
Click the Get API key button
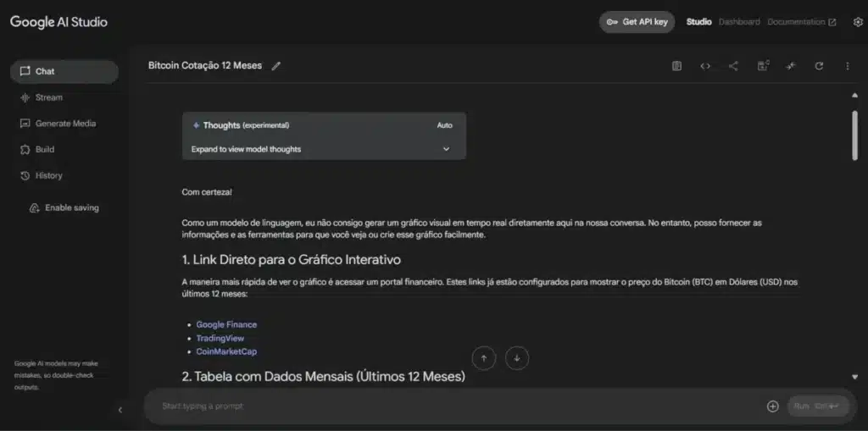(x=637, y=22)
